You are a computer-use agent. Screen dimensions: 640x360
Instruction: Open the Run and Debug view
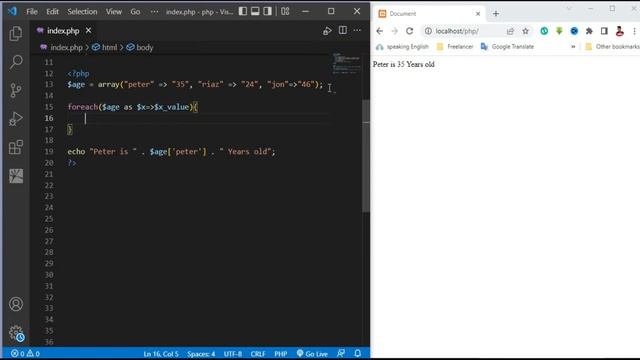(16, 119)
